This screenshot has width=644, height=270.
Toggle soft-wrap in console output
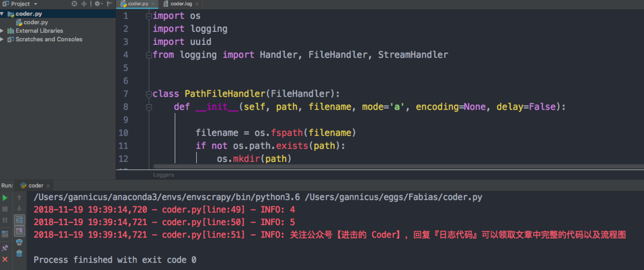click(x=19, y=220)
